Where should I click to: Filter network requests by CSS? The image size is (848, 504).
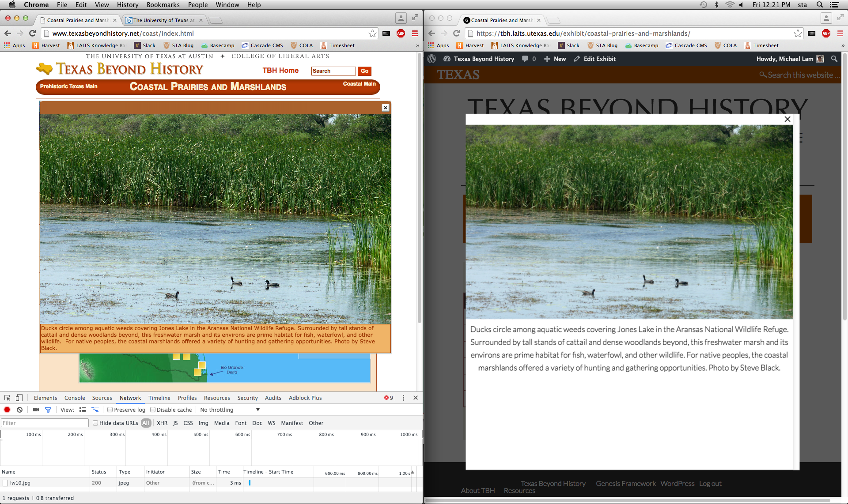[x=188, y=423]
